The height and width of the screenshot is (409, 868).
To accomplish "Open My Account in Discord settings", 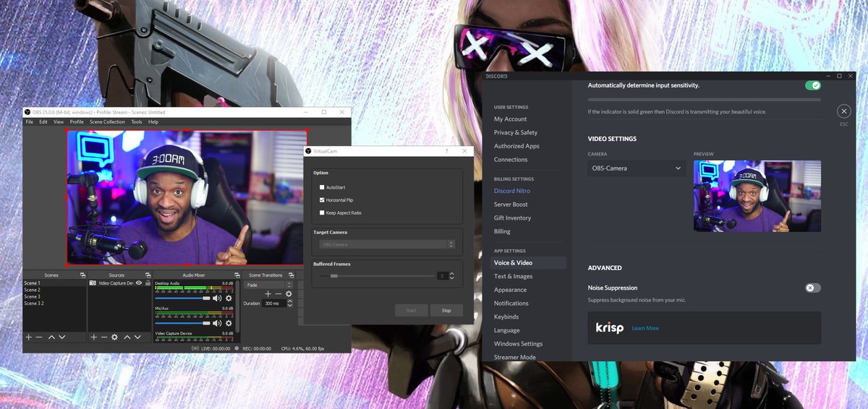I will [x=511, y=119].
